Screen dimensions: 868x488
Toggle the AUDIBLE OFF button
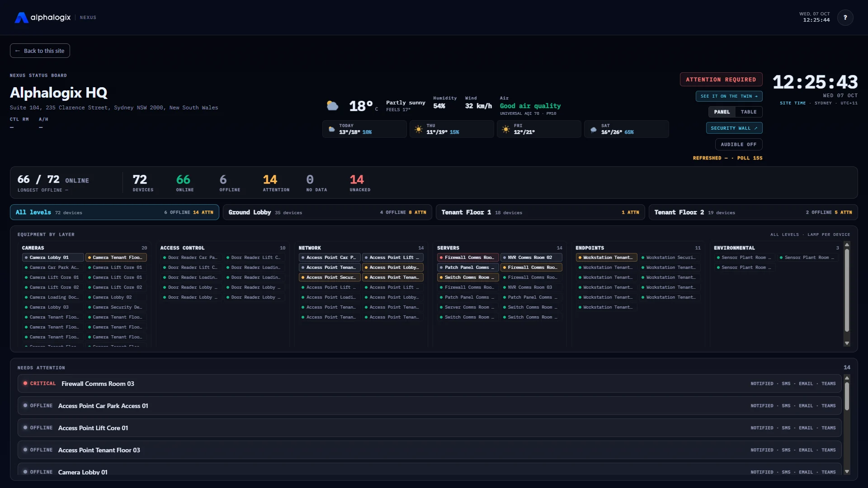pos(739,145)
